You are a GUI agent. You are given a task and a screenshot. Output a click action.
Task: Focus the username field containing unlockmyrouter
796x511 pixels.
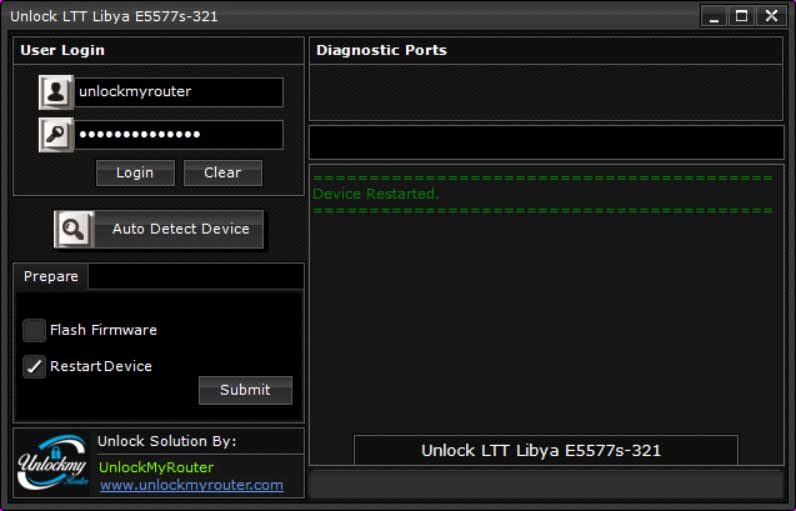179,92
